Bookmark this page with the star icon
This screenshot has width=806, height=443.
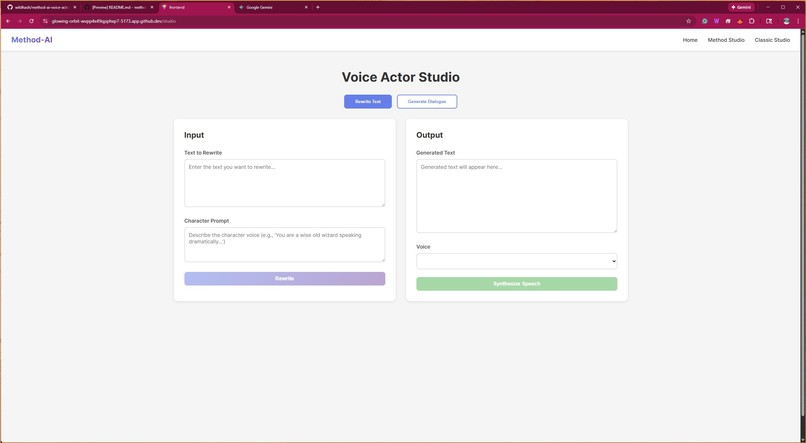pyautogui.click(x=689, y=21)
